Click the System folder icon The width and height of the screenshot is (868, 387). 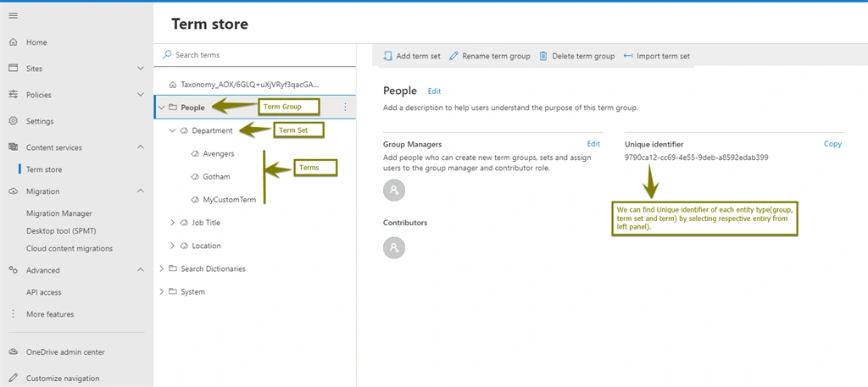click(x=173, y=291)
